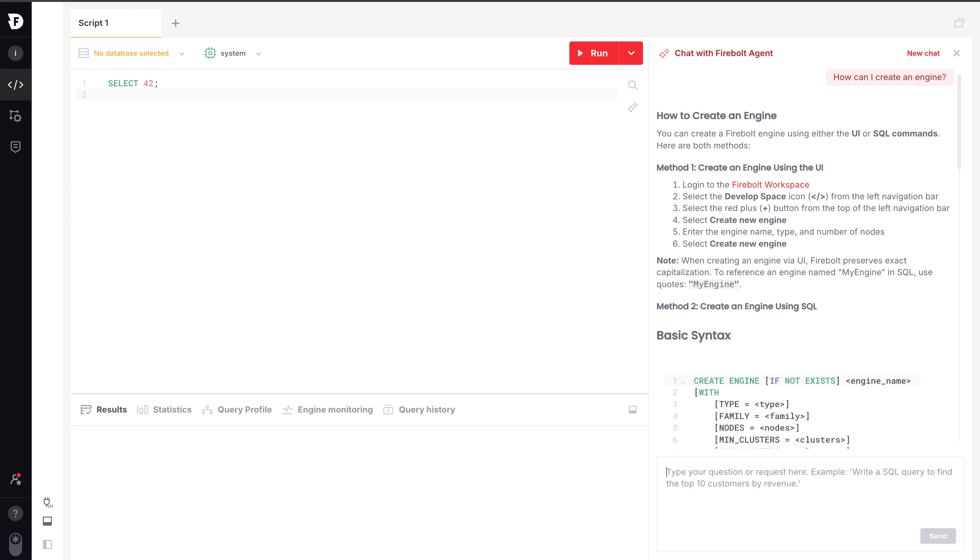Click the 'Basic Syntax' heading
The height and width of the screenshot is (560, 980).
click(x=694, y=335)
